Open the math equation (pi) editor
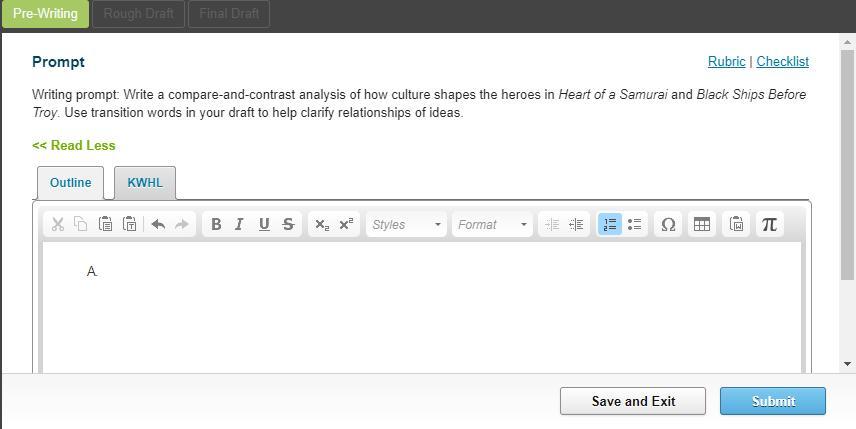The image size is (856, 429). tap(769, 225)
